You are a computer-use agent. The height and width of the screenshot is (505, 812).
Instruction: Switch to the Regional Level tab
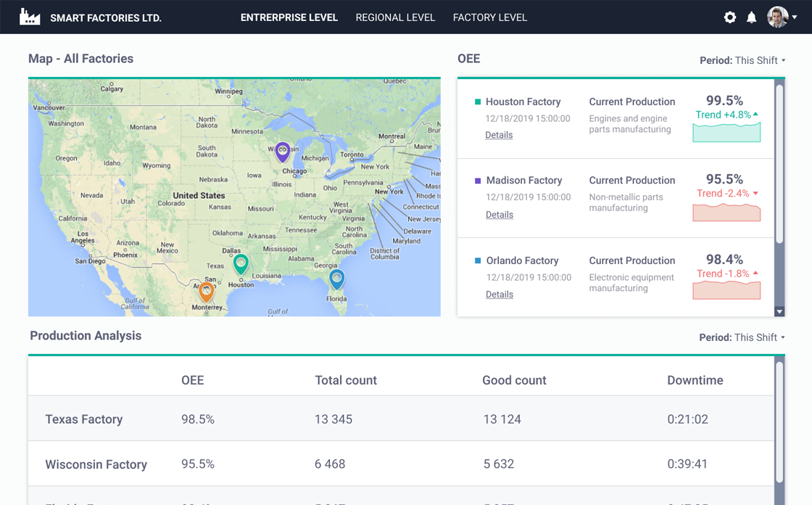395,17
